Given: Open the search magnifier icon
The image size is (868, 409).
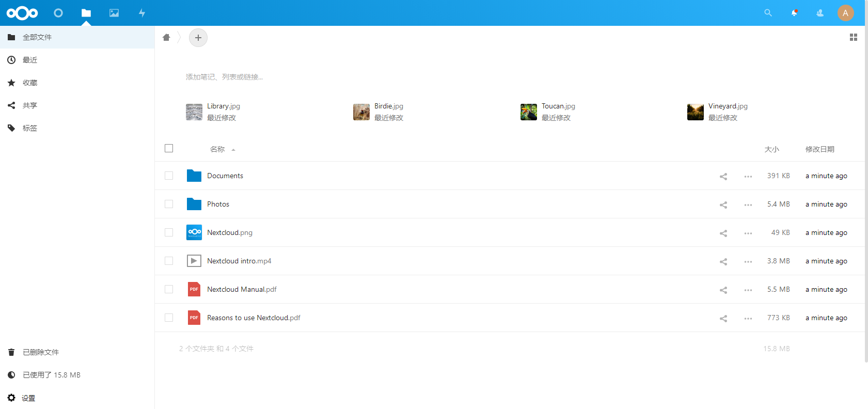Looking at the screenshot, I should 768,13.
